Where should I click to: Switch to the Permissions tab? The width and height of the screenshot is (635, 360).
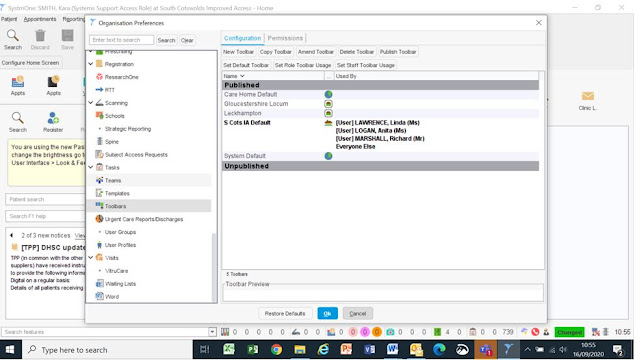[x=285, y=38]
